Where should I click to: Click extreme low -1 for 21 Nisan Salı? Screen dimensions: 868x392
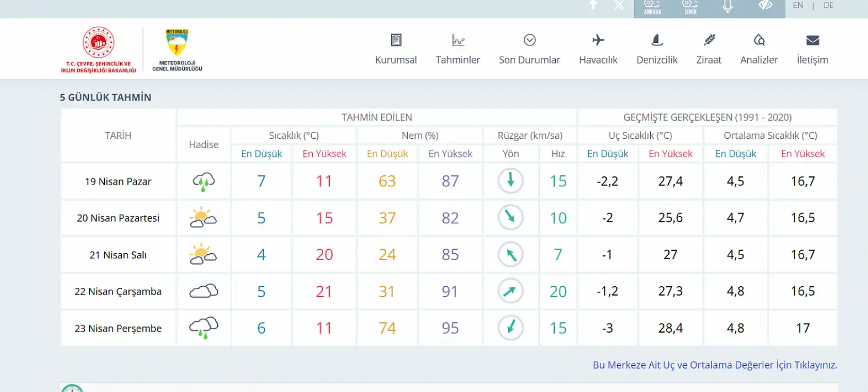607,254
